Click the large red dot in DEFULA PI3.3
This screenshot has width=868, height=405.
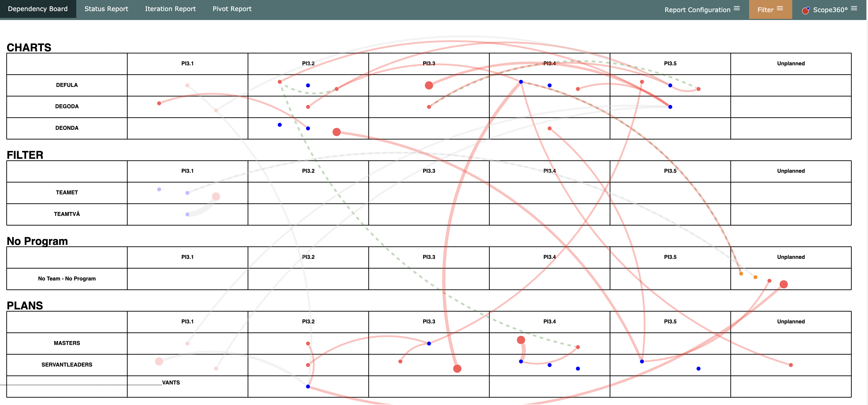[429, 85]
